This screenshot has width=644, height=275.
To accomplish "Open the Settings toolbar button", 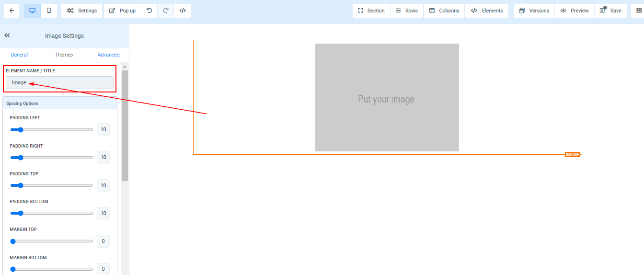I will (x=82, y=11).
